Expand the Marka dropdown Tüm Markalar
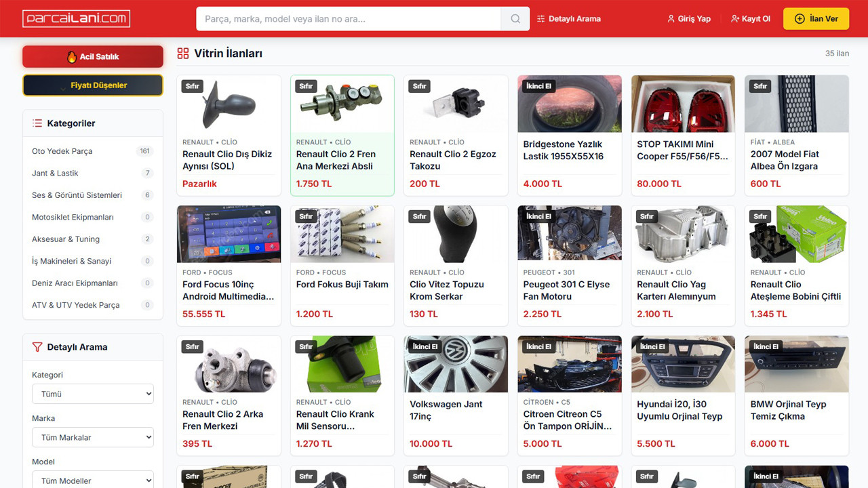Screen dimensions: 868x488 click(93, 437)
